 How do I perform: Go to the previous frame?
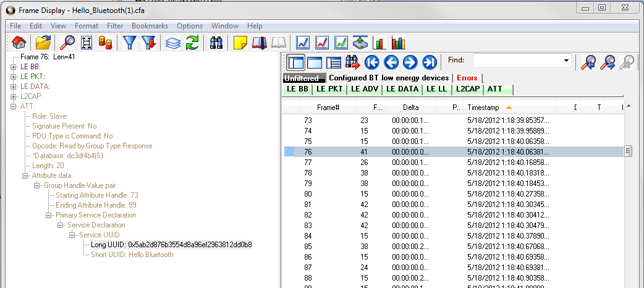[x=391, y=62]
